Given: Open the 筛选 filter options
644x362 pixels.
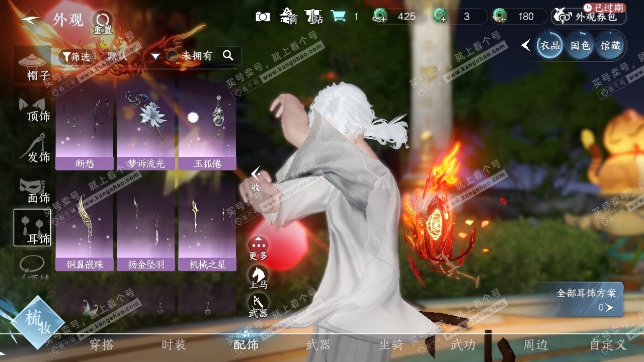Looking at the screenshot, I should (76, 56).
